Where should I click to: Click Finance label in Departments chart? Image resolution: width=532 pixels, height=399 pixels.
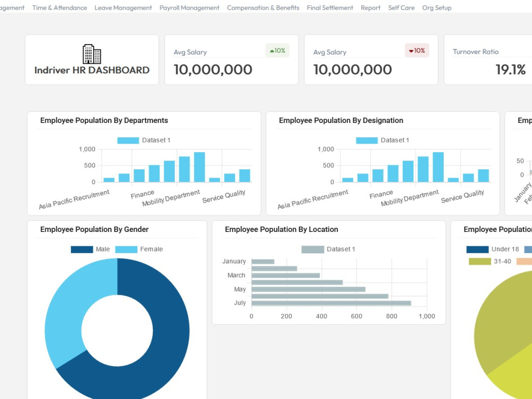pos(143,194)
